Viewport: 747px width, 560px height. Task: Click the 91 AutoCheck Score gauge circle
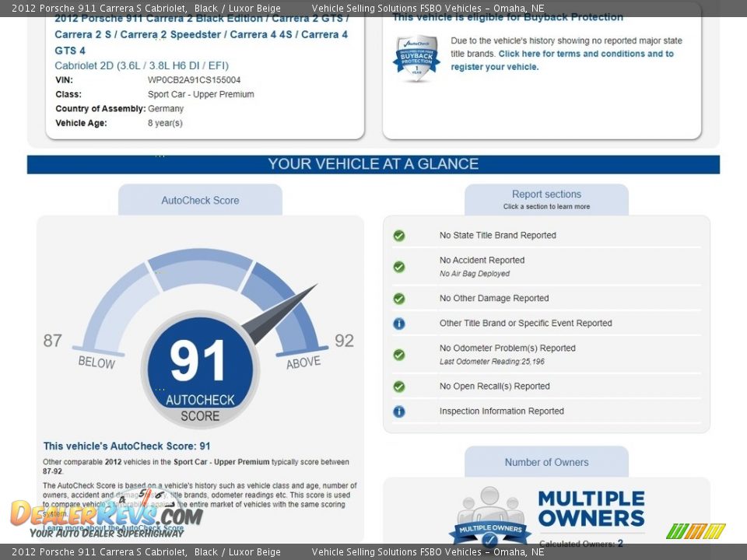coord(200,369)
